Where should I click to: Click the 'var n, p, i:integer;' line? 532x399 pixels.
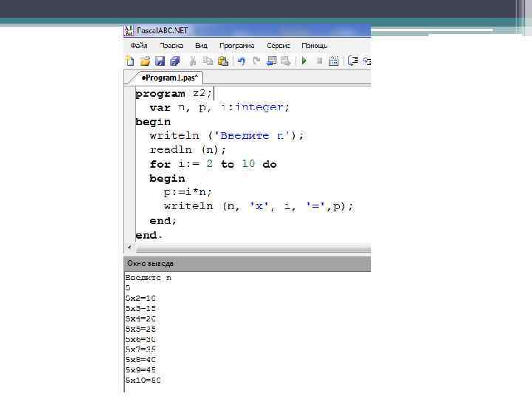tap(219, 108)
